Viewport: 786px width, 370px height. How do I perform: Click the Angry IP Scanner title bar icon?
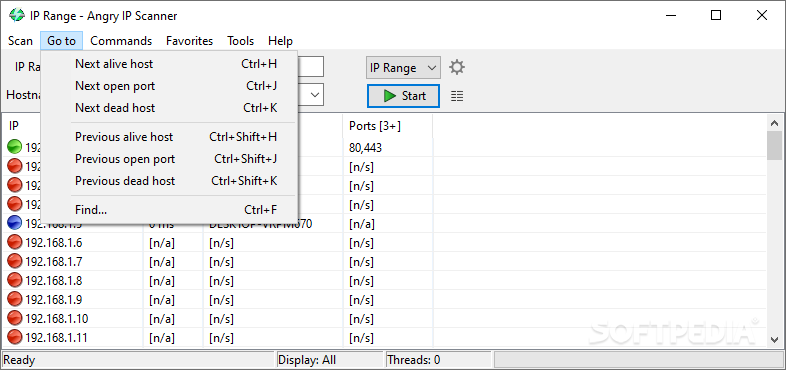(17, 16)
